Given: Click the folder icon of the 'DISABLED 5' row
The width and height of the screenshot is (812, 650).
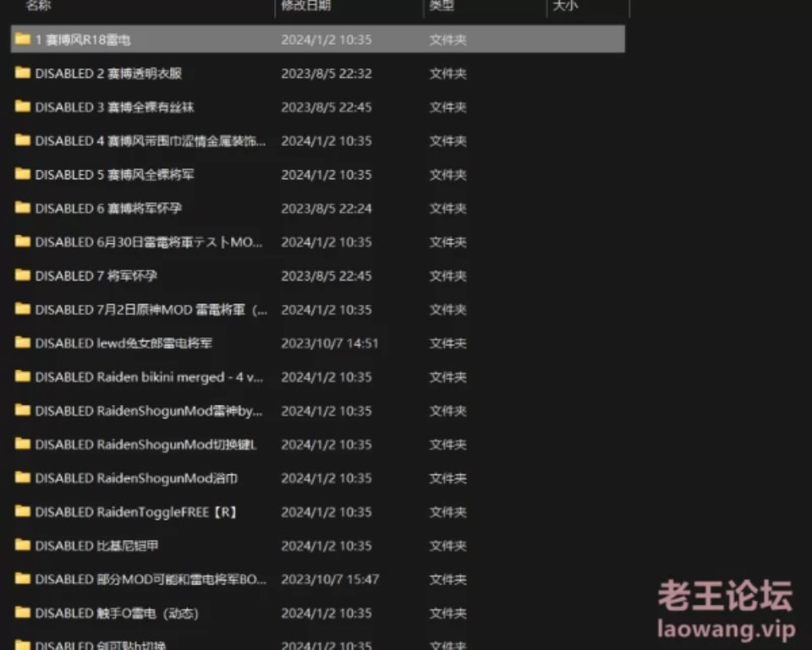Looking at the screenshot, I should tap(23, 173).
